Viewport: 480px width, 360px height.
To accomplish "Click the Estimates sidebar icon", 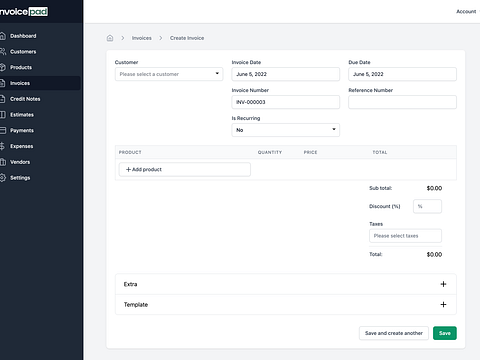I will [x=3, y=115].
